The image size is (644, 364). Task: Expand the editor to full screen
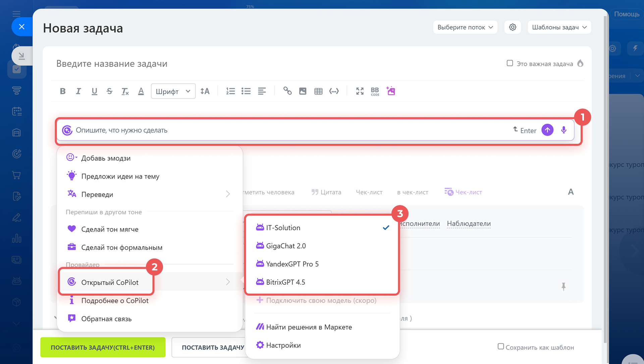click(360, 91)
